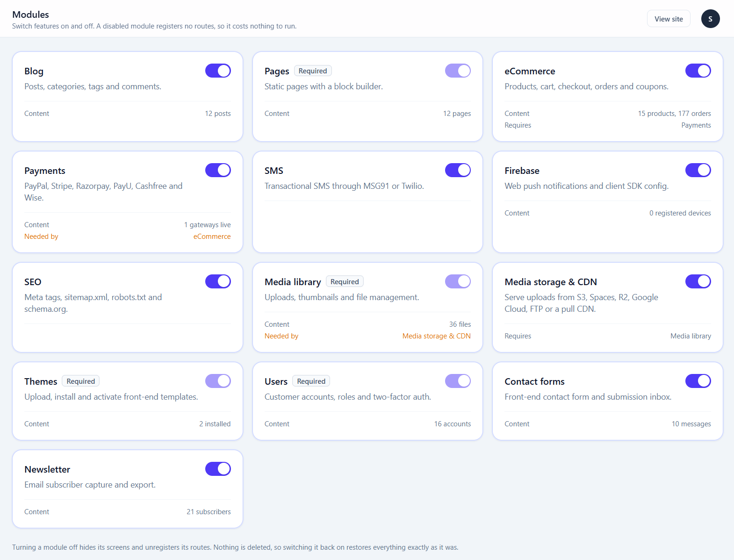The width and height of the screenshot is (734, 560).
Task: Turn off the SEO module
Action: (x=218, y=281)
